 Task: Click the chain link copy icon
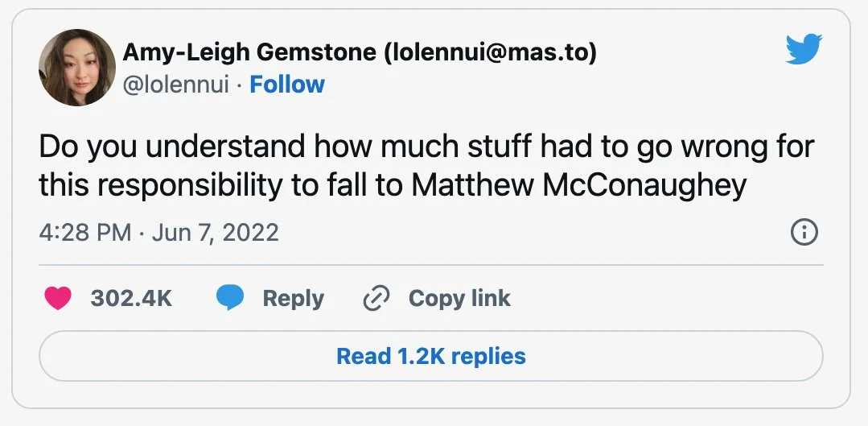pos(376,298)
